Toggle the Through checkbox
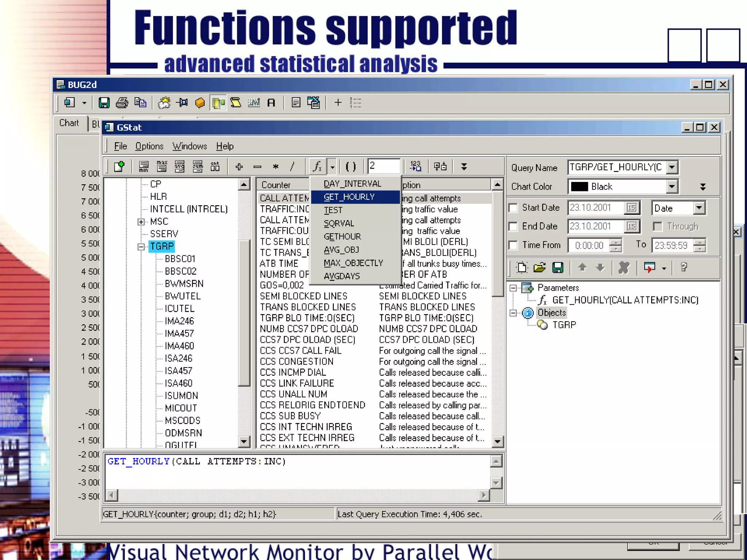 658,226
